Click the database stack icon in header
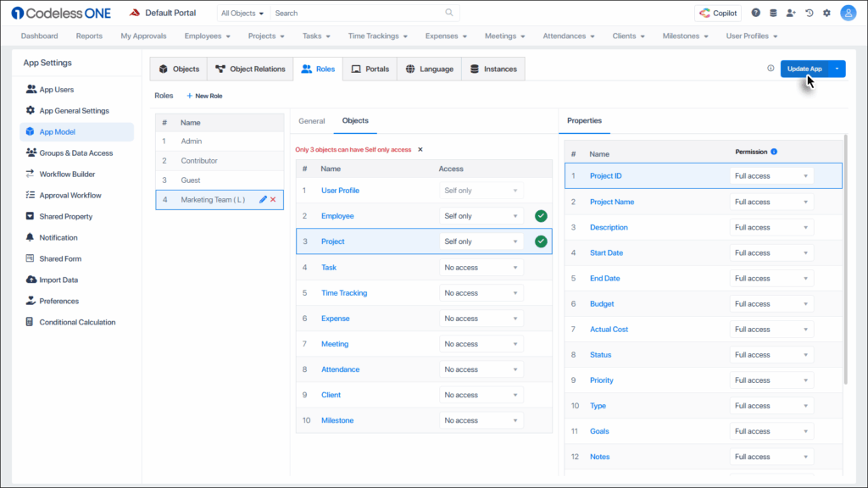868x488 pixels. click(x=773, y=13)
